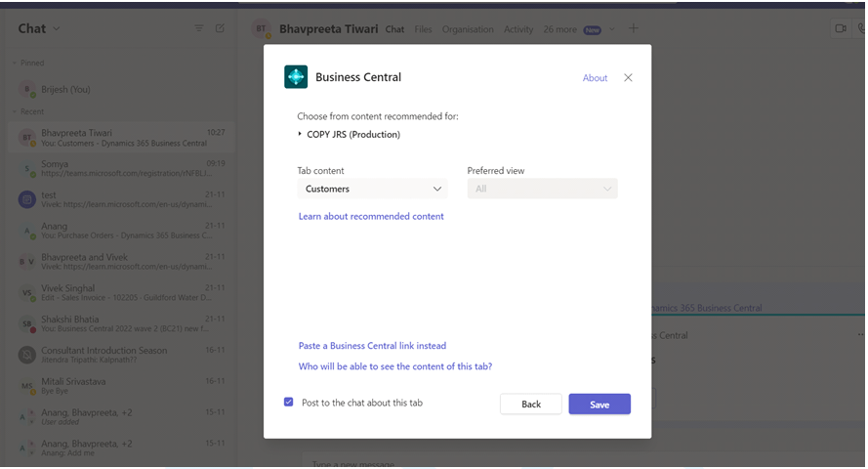Viewport: 868px width, 469px height.
Task: Switch to the Files tab
Action: pyautogui.click(x=423, y=29)
